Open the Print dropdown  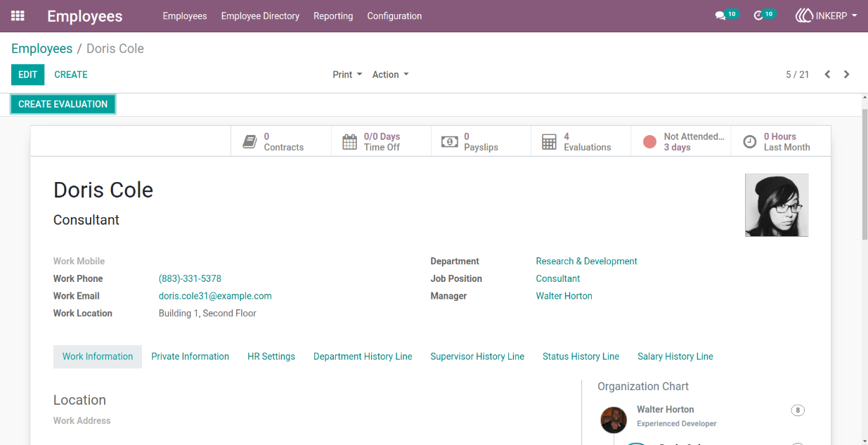pos(347,75)
